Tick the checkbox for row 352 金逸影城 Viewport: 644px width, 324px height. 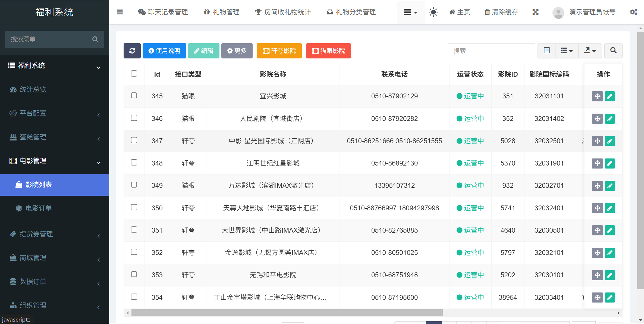(134, 252)
